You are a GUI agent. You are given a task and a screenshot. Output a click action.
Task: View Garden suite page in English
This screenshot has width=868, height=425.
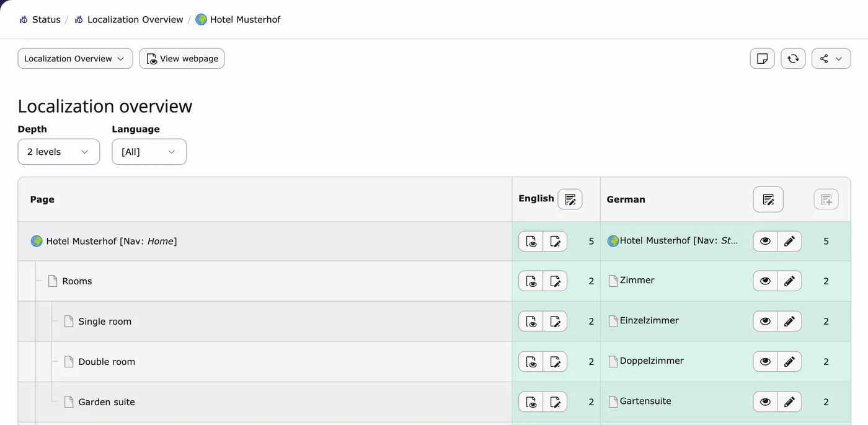pos(531,402)
